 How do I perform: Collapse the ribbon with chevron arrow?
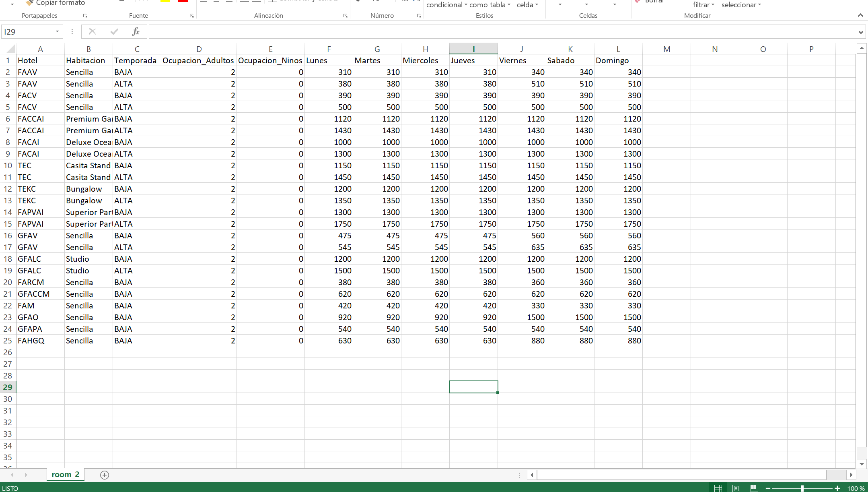(860, 15)
